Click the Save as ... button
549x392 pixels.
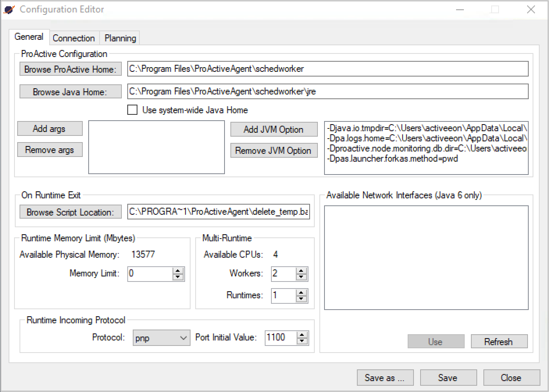coord(385,378)
